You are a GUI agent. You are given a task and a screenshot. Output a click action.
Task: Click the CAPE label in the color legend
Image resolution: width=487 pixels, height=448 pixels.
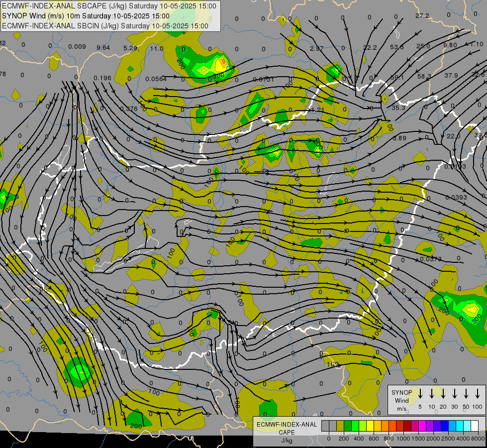point(287,432)
